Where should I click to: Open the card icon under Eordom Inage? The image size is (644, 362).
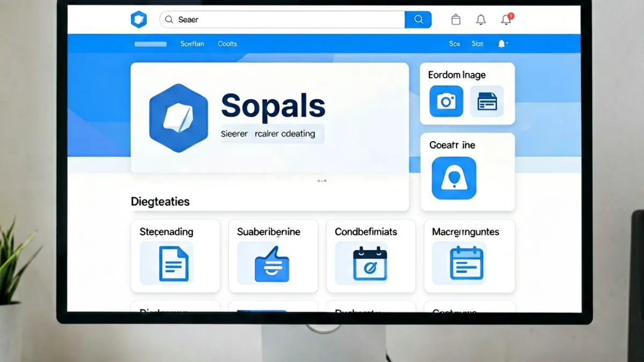[x=487, y=101]
